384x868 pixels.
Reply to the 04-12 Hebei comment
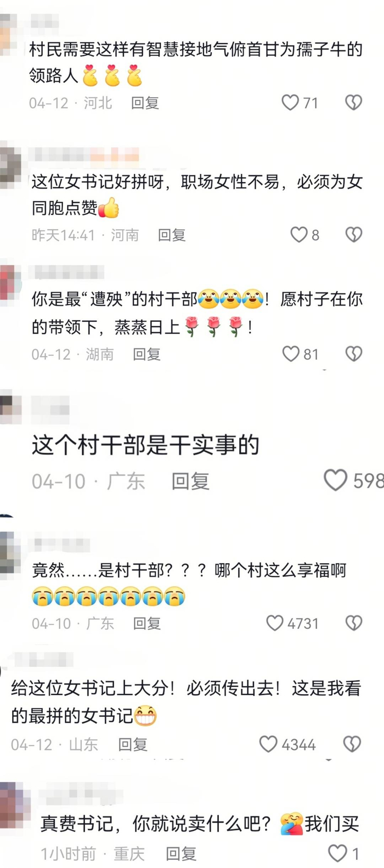[145, 103]
